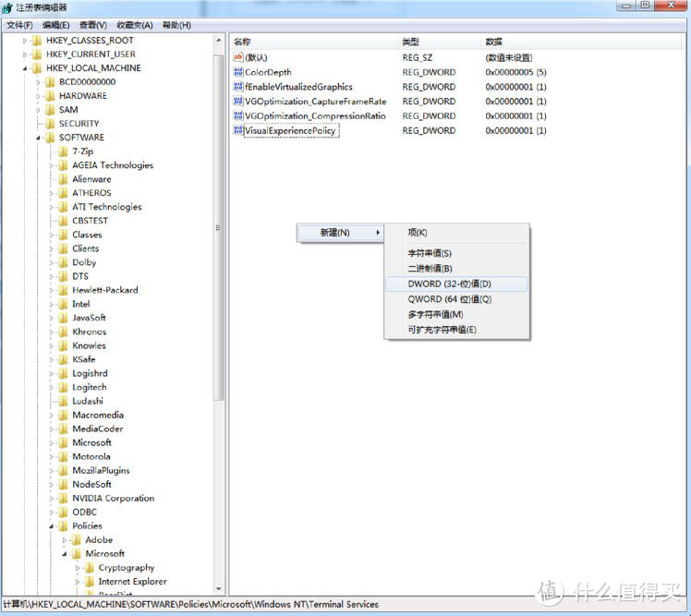The width and height of the screenshot is (691, 616).
Task: Click the DWORD icon beside ColorDepth
Action: 237,72
